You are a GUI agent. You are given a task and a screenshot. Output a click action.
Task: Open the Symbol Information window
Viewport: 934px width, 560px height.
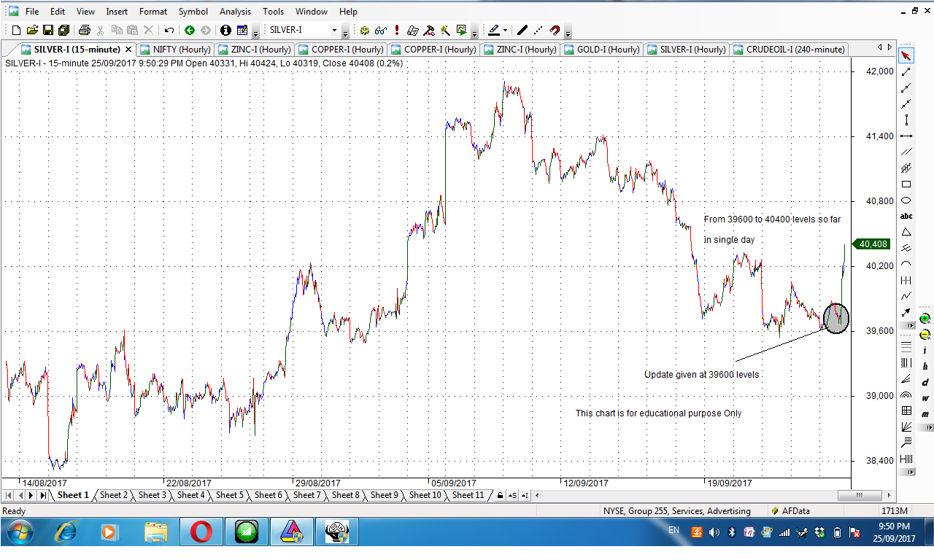click(225, 31)
